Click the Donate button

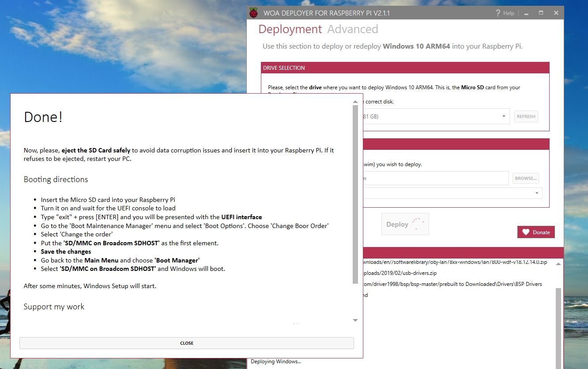[x=536, y=232]
